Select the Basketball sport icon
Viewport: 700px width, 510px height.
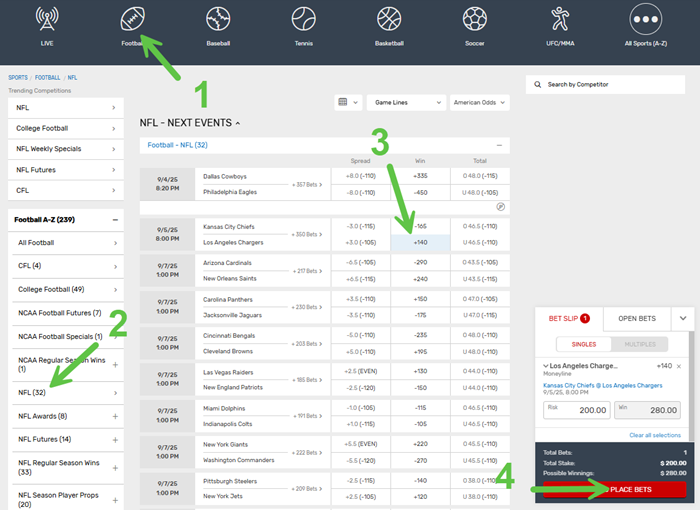390,24
